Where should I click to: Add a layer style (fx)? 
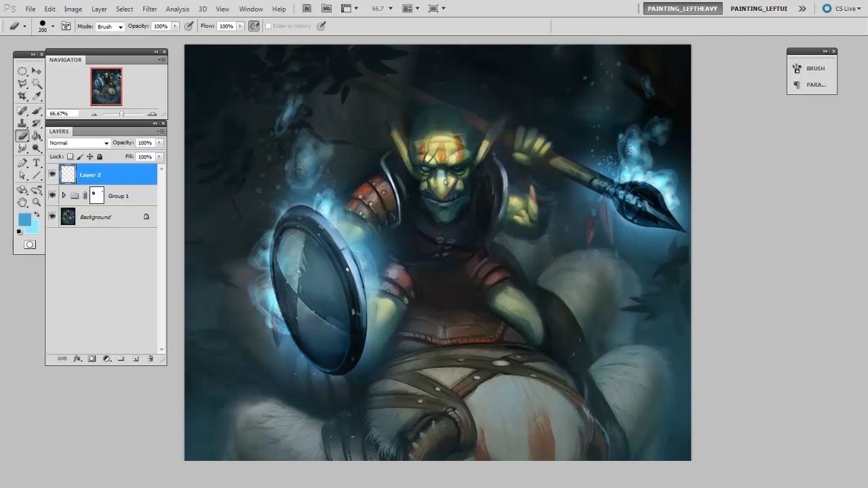[x=77, y=359]
